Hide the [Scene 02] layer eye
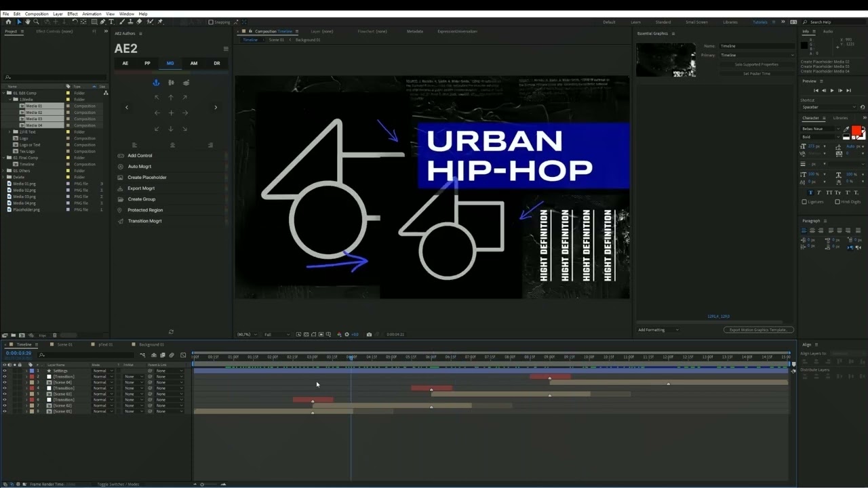The width and height of the screenshot is (868, 488). pyautogui.click(x=4, y=405)
